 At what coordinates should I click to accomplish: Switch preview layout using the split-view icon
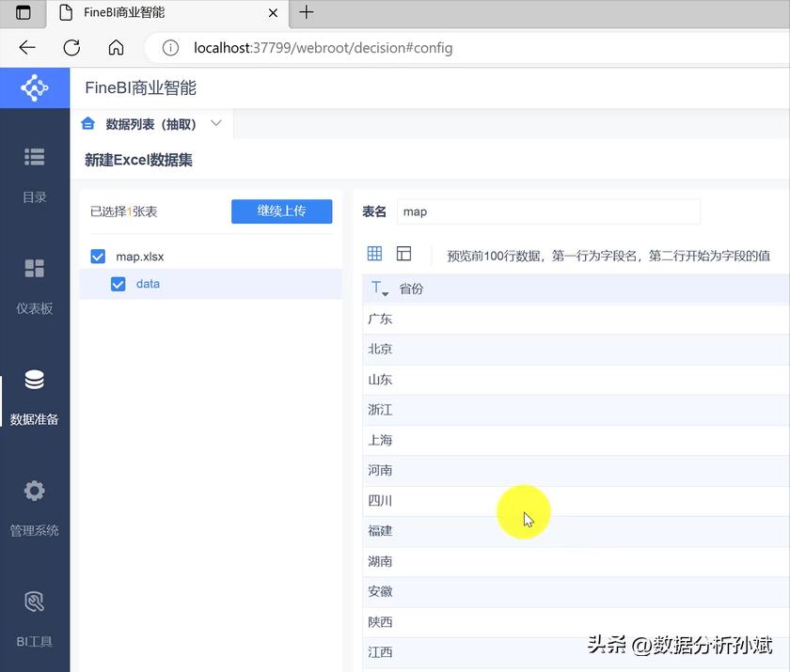click(406, 253)
